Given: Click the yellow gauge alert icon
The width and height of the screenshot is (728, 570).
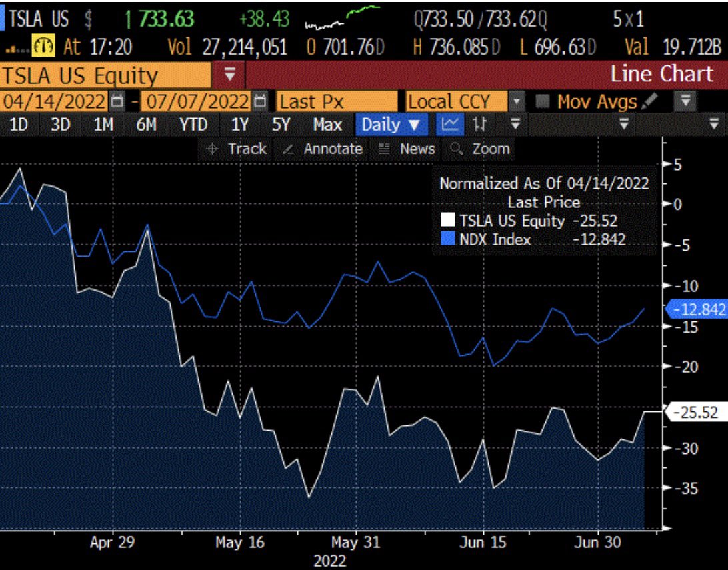Looking at the screenshot, I should pyautogui.click(x=43, y=47).
